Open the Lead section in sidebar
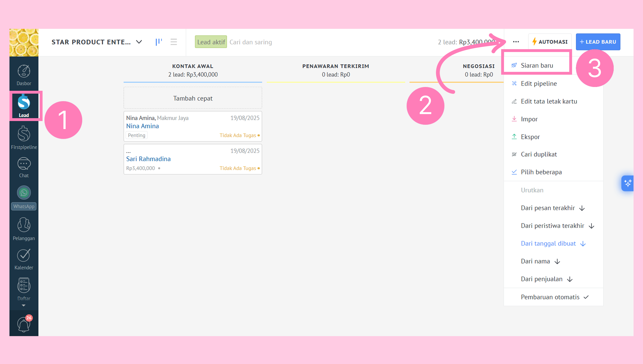Screen dimensions: 643x364 tap(24, 106)
